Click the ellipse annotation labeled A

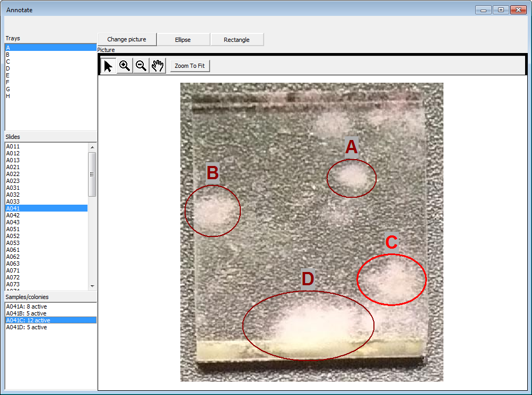[x=352, y=178]
